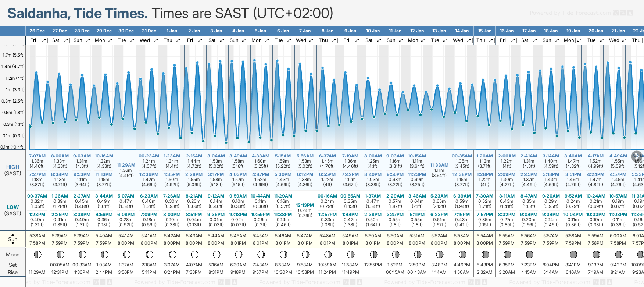The image size is (644, 287).
Task: Expand Sat 17 Jan tide details
Action: [535, 40]
